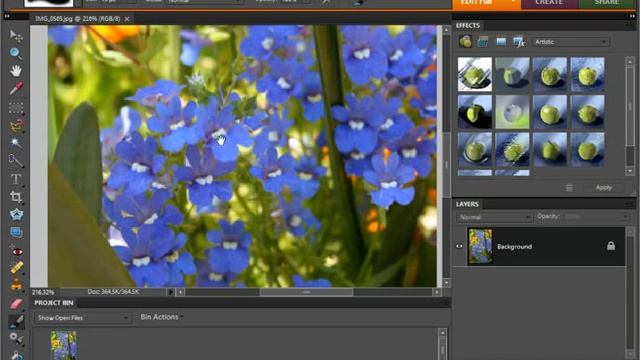The width and height of the screenshot is (640, 360).
Task: Select the first thumbnail in third effects row
Action: (x=475, y=149)
